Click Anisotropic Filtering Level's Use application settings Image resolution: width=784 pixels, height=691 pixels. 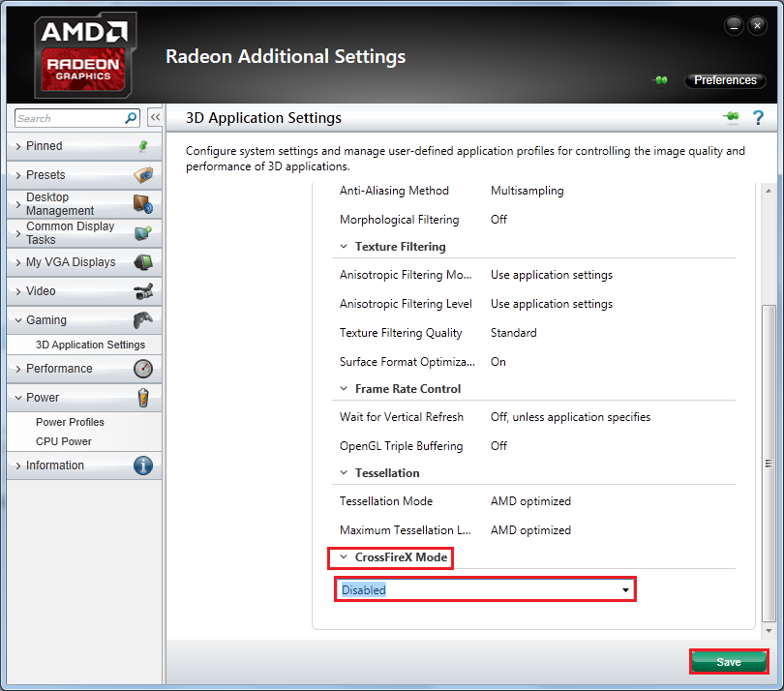pos(552,304)
